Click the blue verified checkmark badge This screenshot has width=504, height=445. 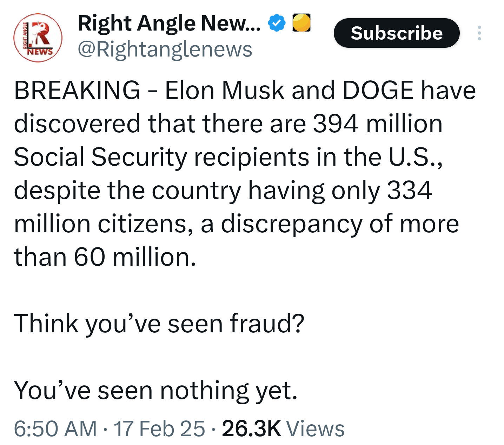point(277,23)
